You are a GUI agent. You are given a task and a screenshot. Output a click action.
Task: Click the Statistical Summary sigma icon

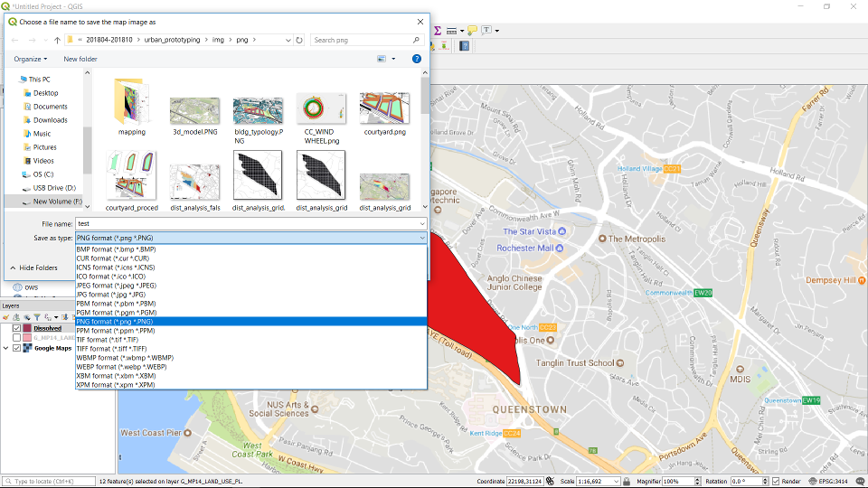point(438,30)
